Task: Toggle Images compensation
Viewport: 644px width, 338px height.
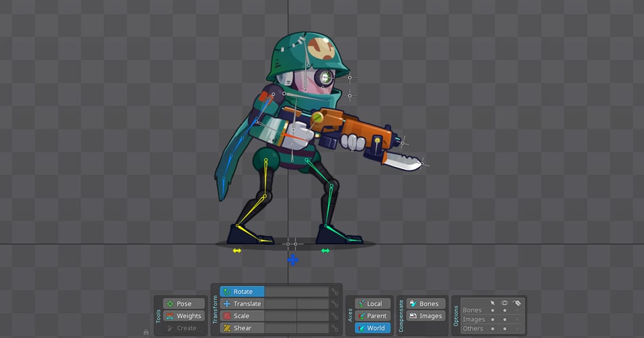Action: (x=426, y=316)
